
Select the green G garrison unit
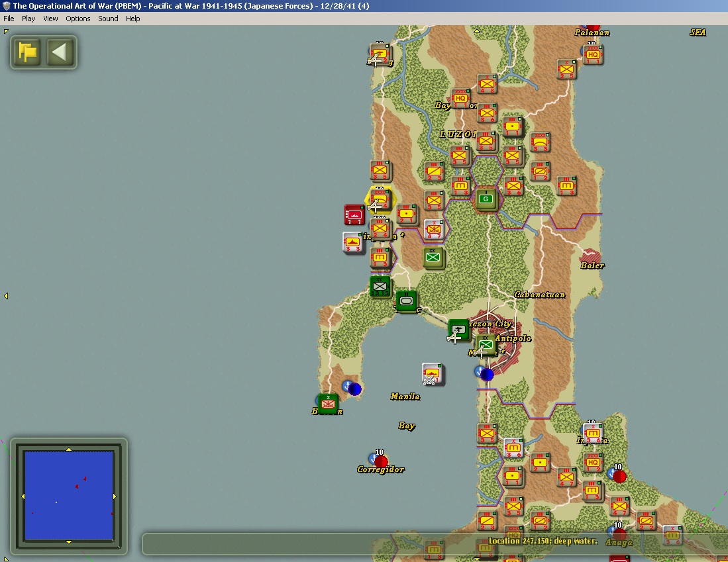tap(486, 199)
